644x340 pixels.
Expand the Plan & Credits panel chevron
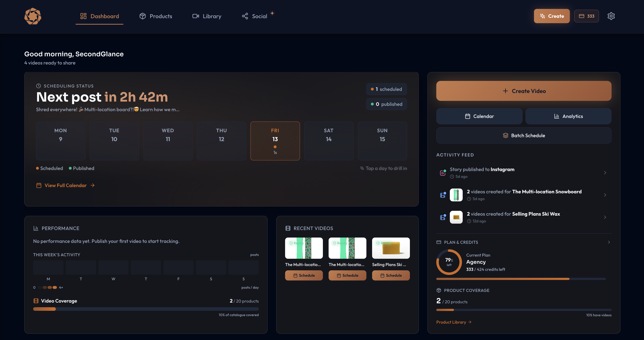pyautogui.click(x=609, y=242)
